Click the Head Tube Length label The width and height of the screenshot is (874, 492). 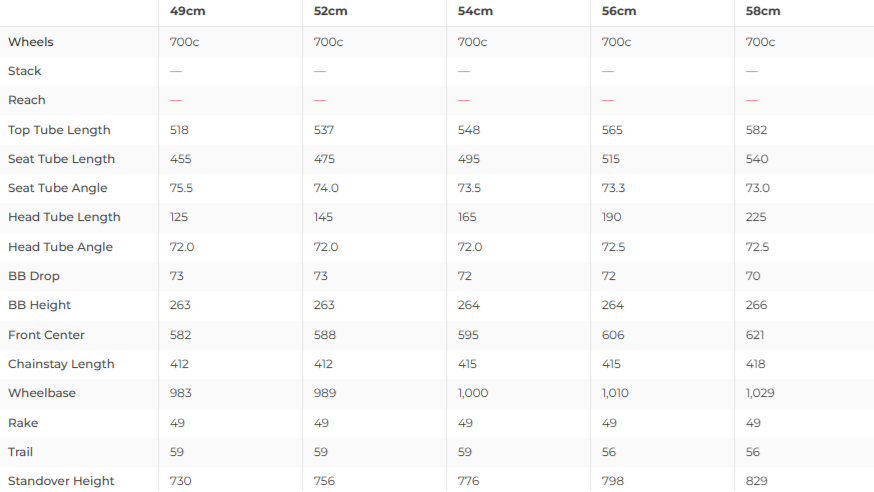64,217
